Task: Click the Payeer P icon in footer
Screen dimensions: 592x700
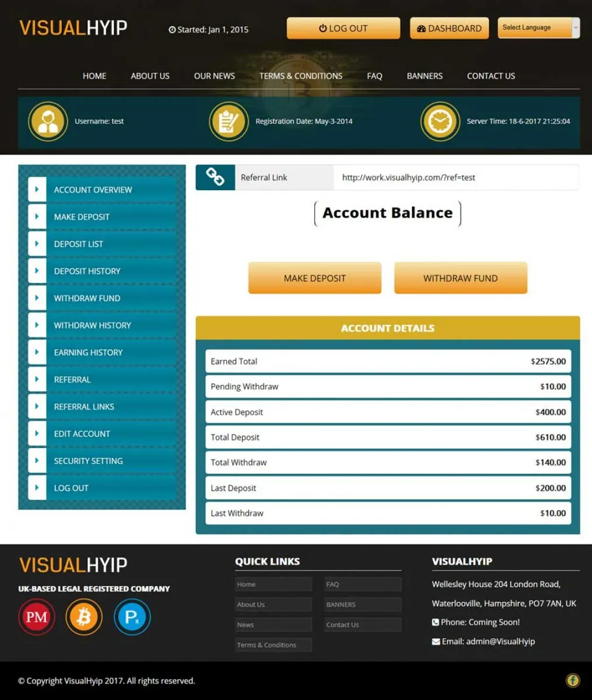Action: (x=132, y=617)
